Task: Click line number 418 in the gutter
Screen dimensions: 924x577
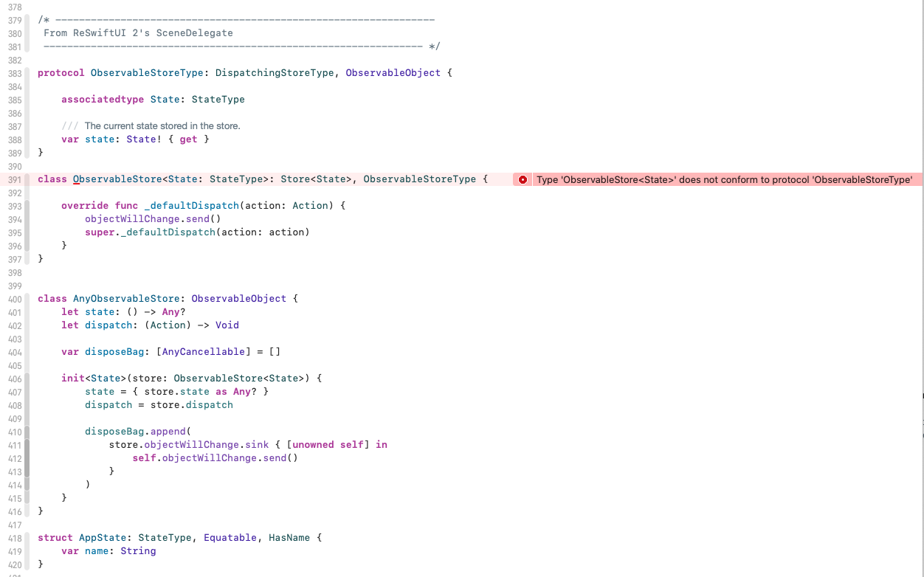Action: 15,538
